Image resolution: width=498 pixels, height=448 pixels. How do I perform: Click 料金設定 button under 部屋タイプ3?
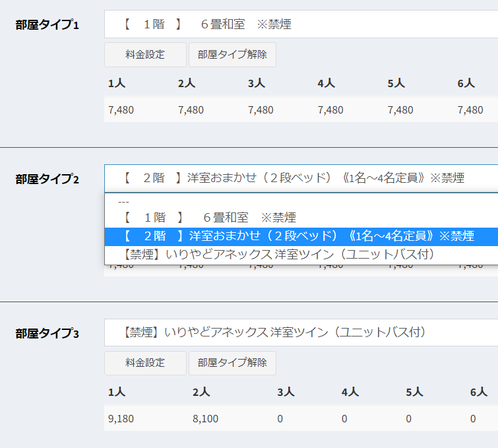pos(145,363)
